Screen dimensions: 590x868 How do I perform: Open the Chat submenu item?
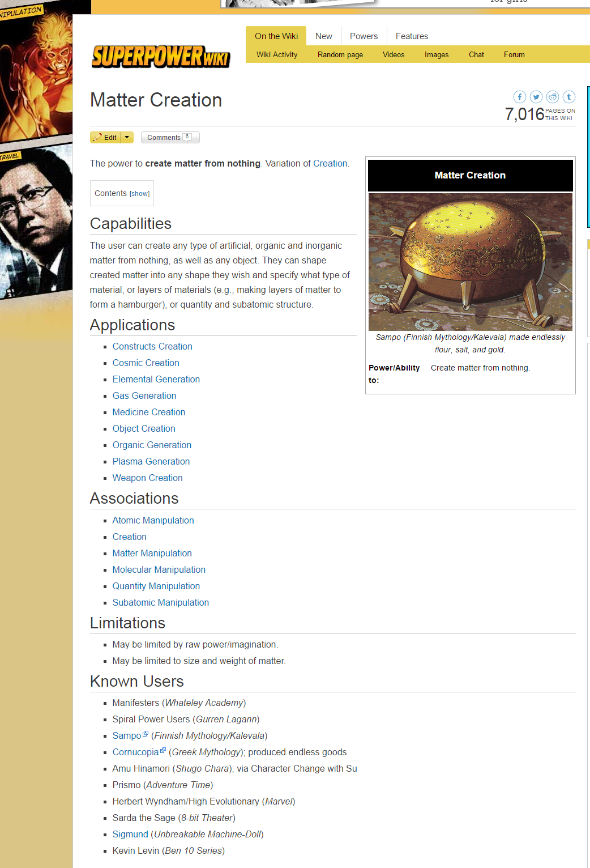[x=476, y=54]
